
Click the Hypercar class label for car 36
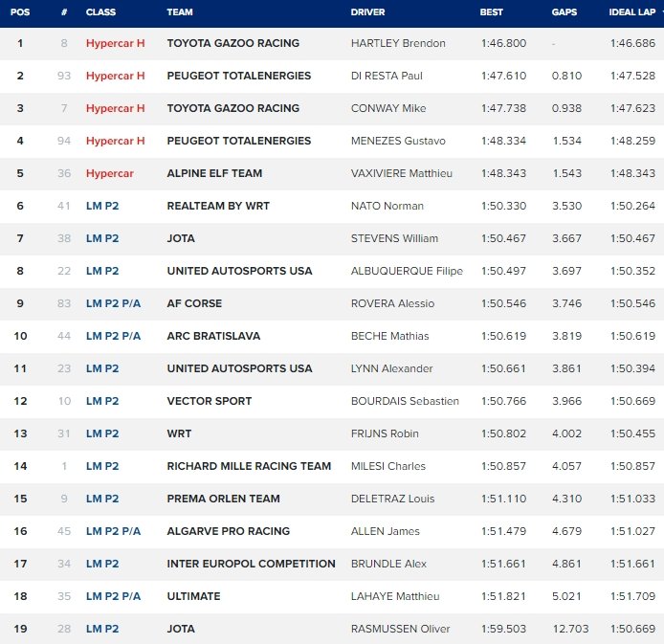click(110, 174)
